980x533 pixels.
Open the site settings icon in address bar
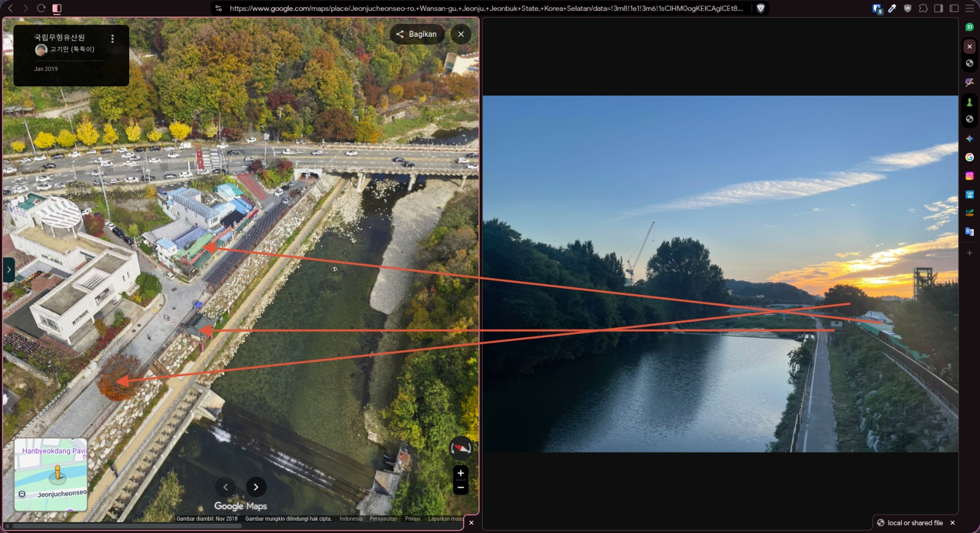(x=219, y=9)
